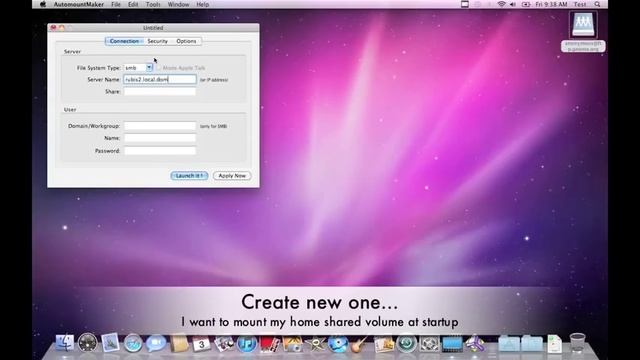Screen dimensions: 640x360
Task: Open the Apple menu
Action: 43,4
